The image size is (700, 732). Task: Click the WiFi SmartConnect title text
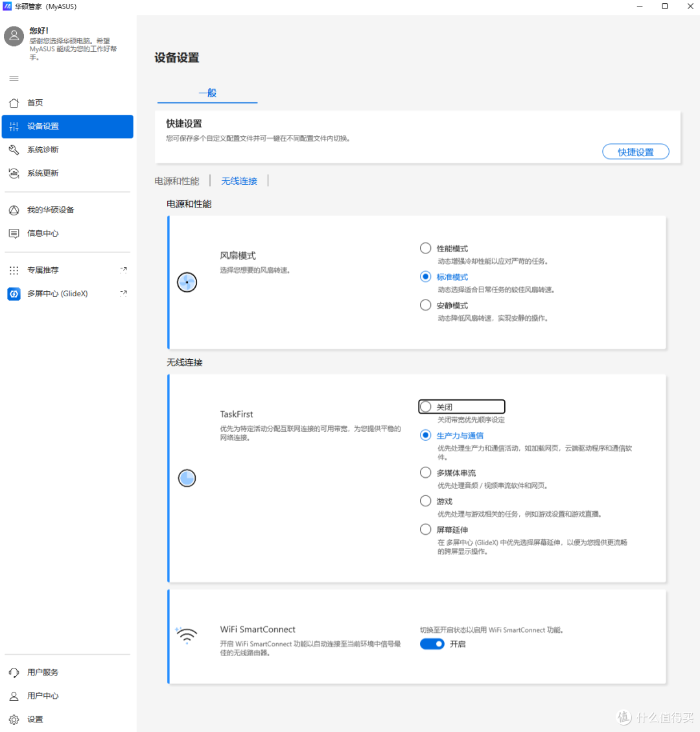(257, 630)
